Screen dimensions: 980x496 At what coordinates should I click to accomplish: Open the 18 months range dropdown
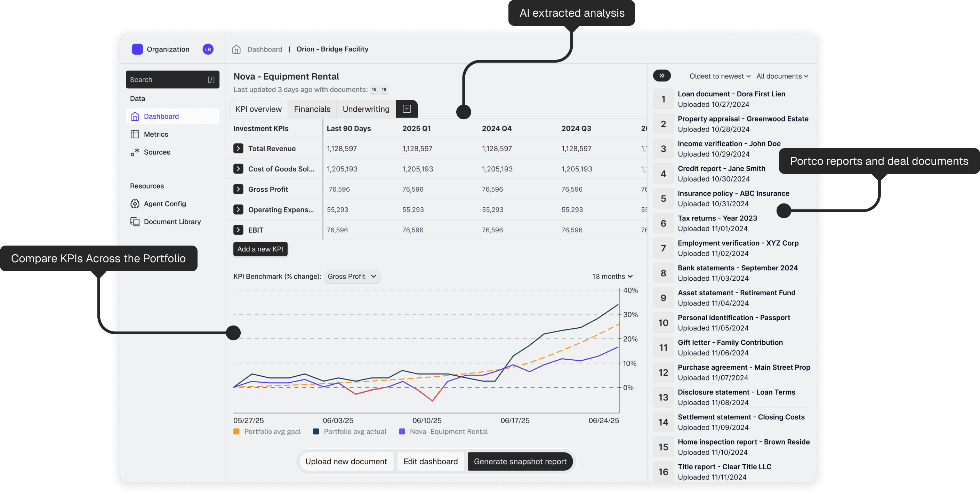(612, 277)
